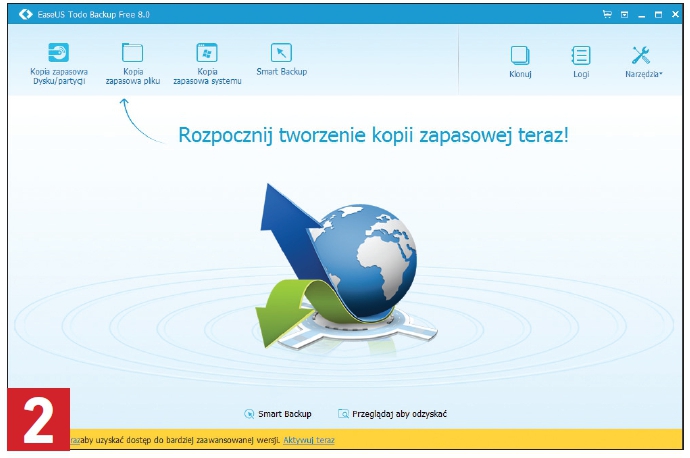This screenshot has height=458, width=690.
Task: Maximize the EaseUS Todo Backup window
Action: click(x=658, y=15)
